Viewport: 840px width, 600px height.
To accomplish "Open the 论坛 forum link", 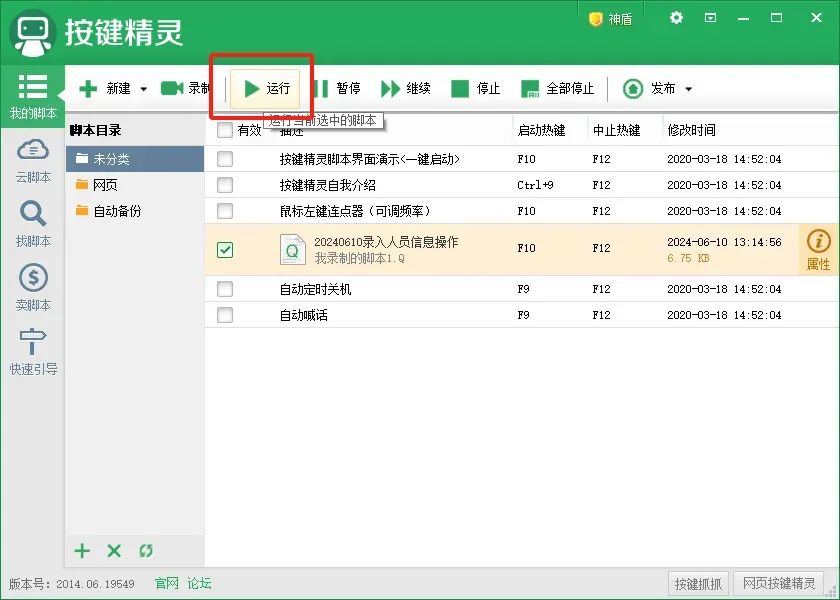I will 199,583.
